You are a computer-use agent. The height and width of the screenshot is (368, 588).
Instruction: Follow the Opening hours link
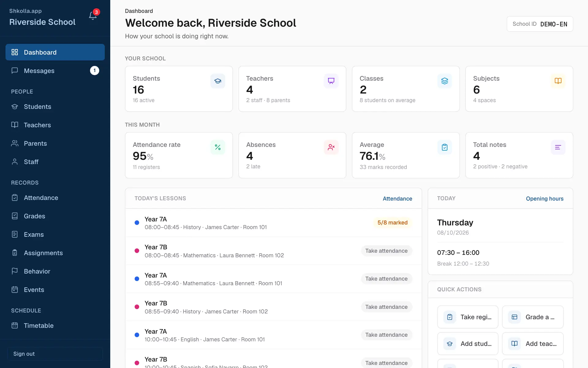coord(545,198)
